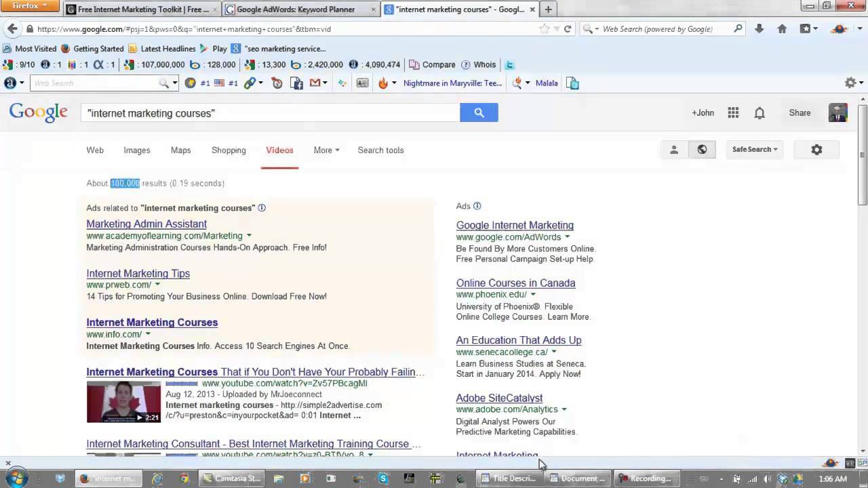
Task: Select the Shopping search tab
Action: tap(229, 150)
